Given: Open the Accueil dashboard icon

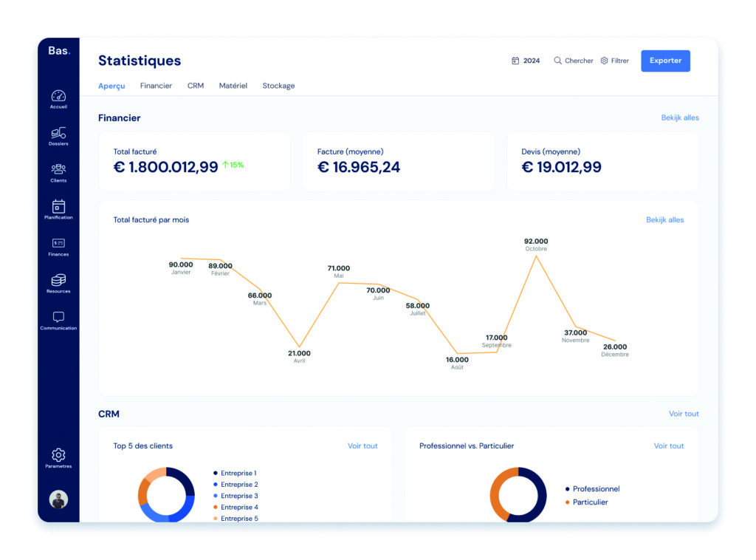Looking at the screenshot, I should click(x=58, y=97).
